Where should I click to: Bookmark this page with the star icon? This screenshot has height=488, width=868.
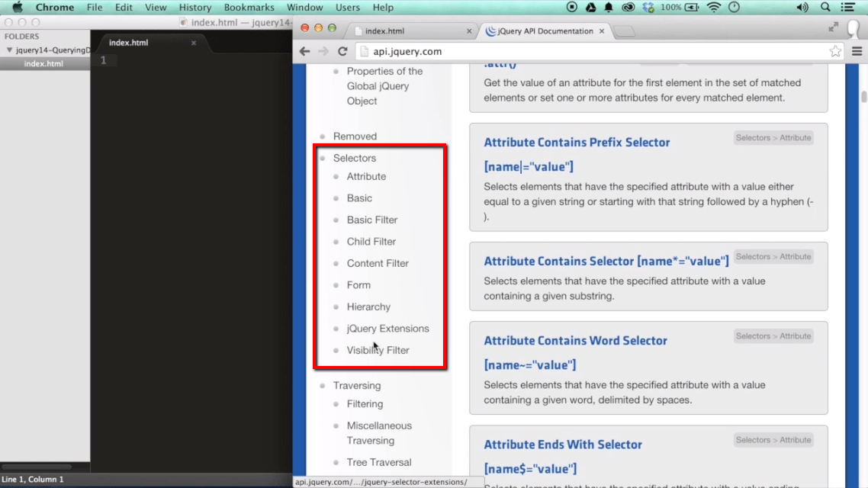pos(835,51)
